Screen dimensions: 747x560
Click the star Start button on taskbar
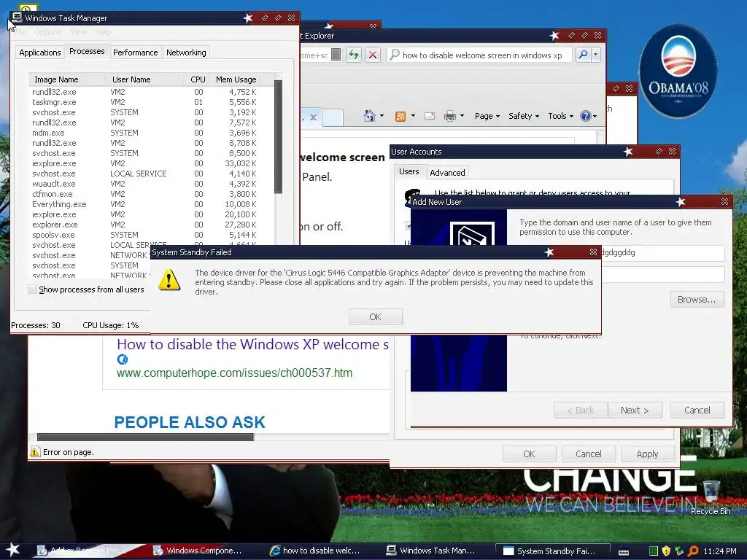[x=12, y=550]
